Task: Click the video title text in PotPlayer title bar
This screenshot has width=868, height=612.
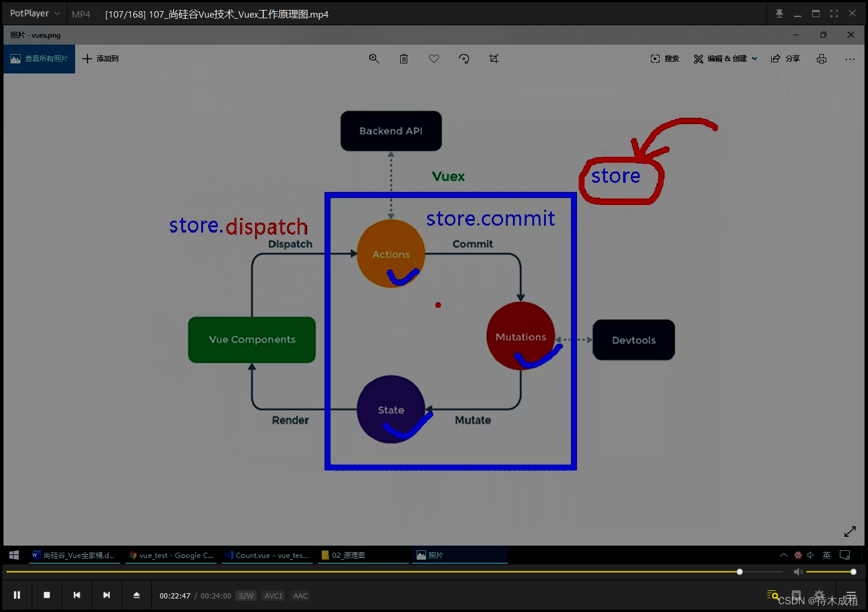Action: click(217, 14)
